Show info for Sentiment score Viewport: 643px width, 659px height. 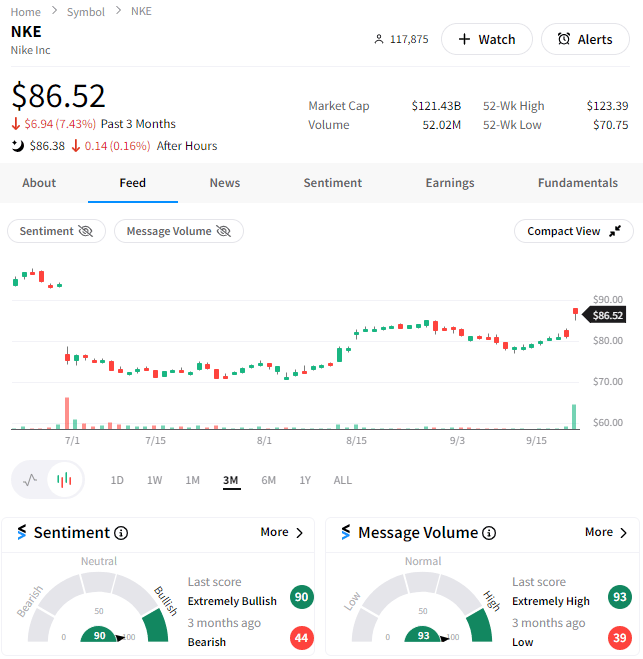(121, 533)
